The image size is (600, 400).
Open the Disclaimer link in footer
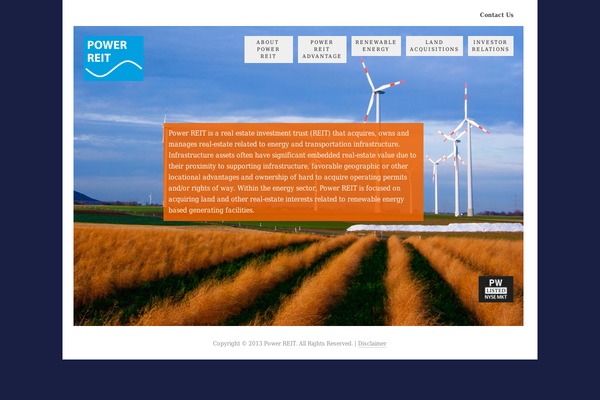[372, 343]
